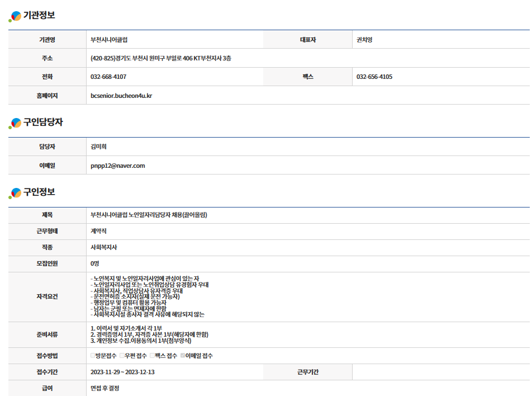The width and height of the screenshot is (532, 396).
Task: Click the pnpp12@naver.com email address
Action: [x=117, y=166]
